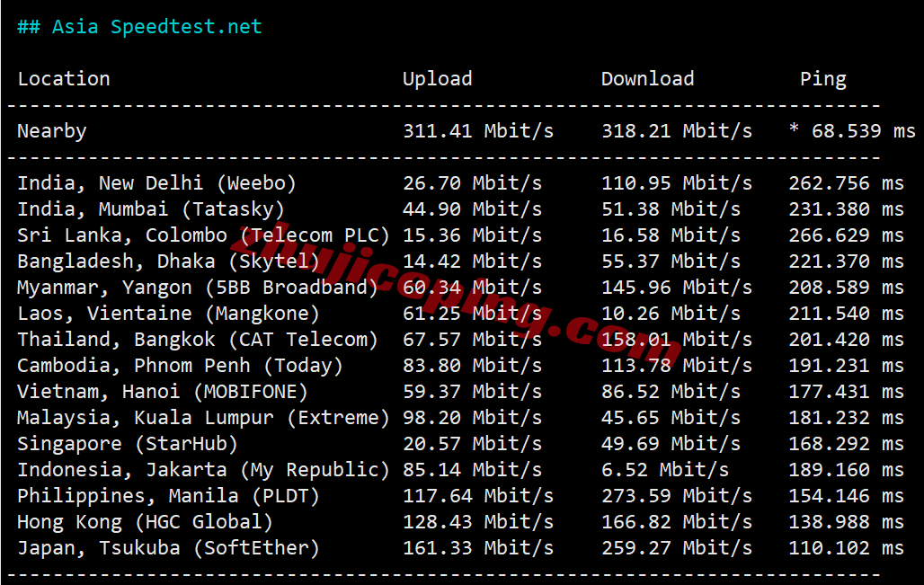Click "Sri Lanka, Colombo (Telecom PLC)" row
The height and width of the screenshot is (585, 924).
coord(203,235)
